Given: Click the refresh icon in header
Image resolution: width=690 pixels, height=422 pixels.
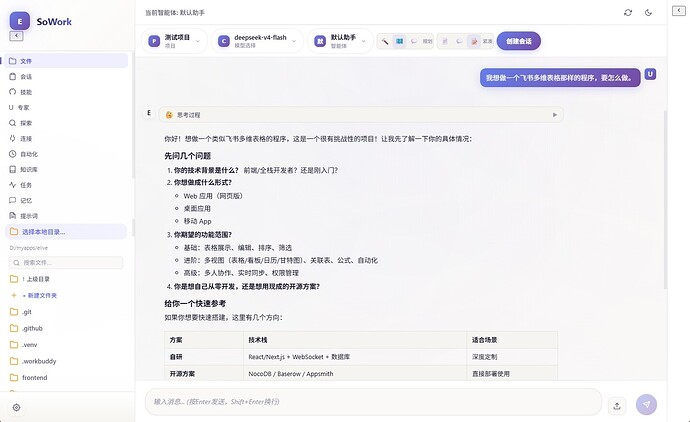Looking at the screenshot, I should 628,12.
